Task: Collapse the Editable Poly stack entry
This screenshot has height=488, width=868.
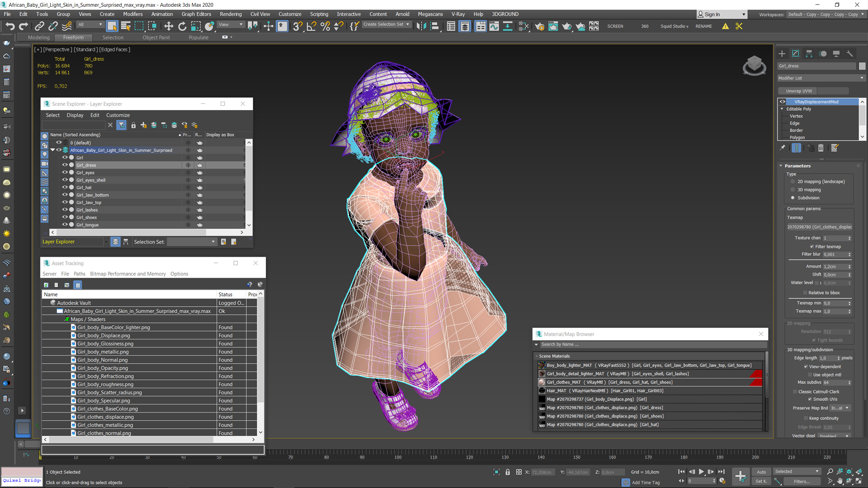Action: point(782,109)
